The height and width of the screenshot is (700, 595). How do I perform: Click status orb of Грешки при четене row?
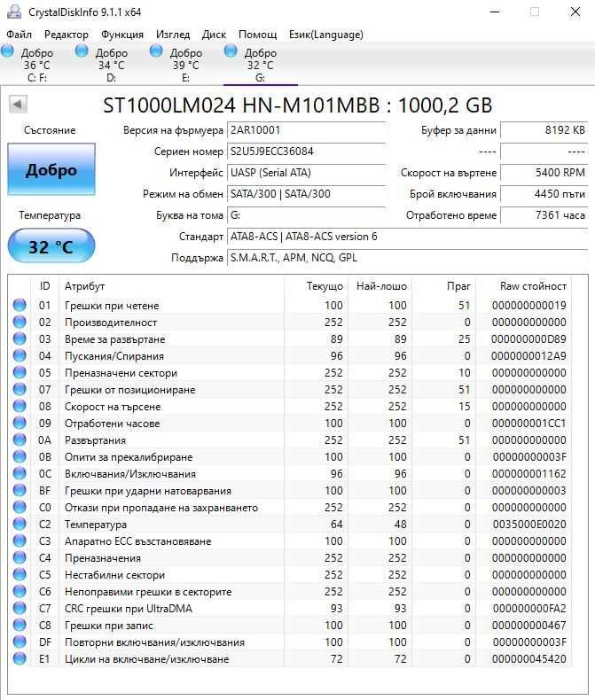pos(20,305)
